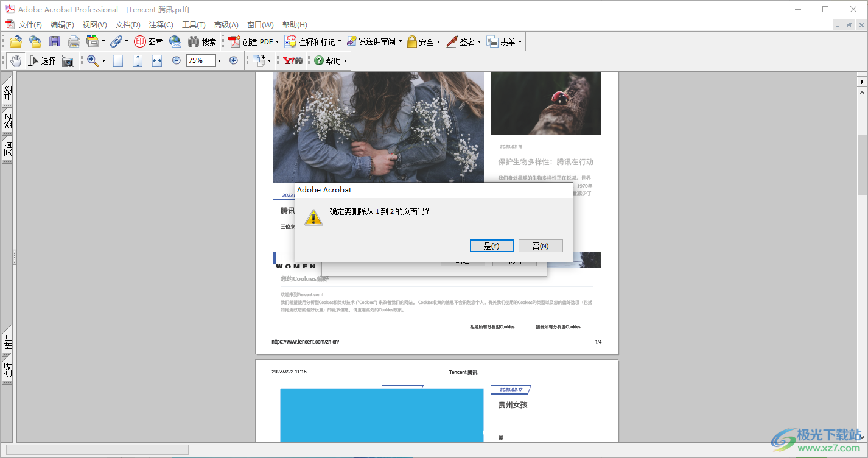Expand the 安全 dropdown arrow

pyautogui.click(x=438, y=41)
